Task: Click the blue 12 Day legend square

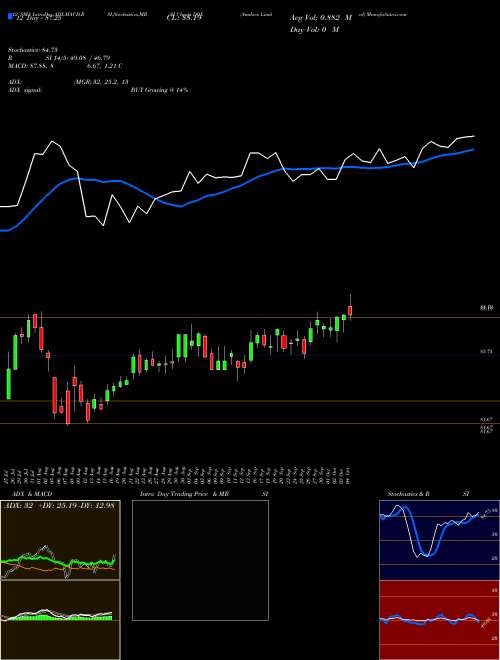Action: pyautogui.click(x=10, y=17)
